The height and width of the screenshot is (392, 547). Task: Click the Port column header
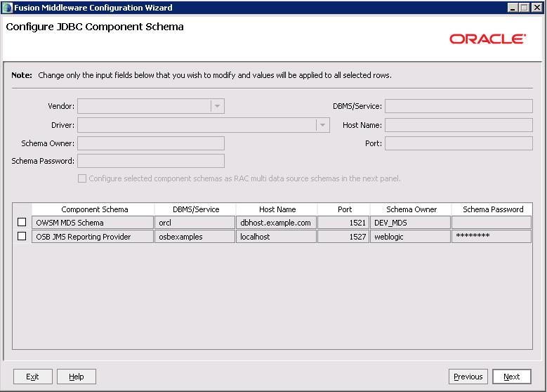click(343, 209)
